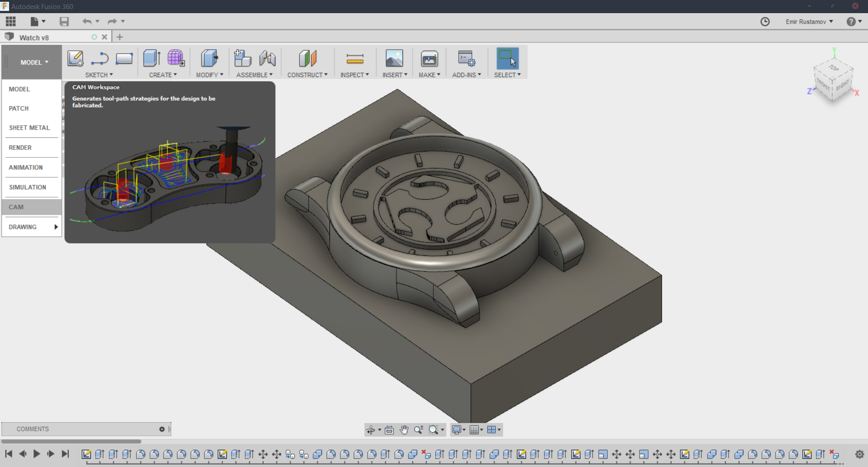Expand the DRAWING submenu arrow
The width and height of the screenshot is (868, 467).
56,227
